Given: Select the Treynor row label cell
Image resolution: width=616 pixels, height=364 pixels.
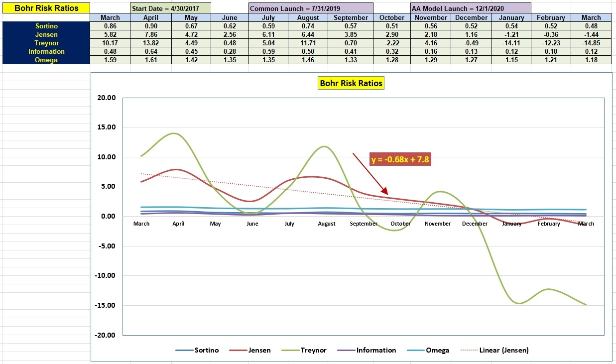Looking at the screenshot, I should [x=46, y=43].
